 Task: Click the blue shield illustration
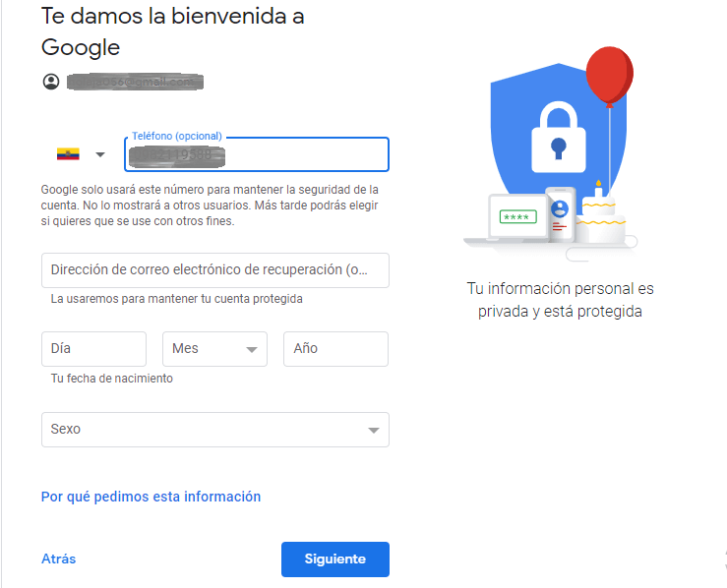[x=531, y=118]
